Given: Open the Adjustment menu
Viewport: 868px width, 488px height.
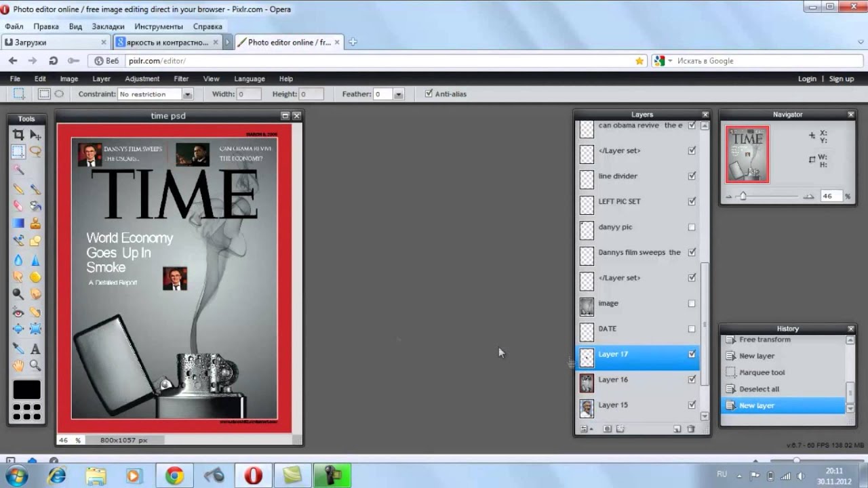Looking at the screenshot, I should pos(142,79).
